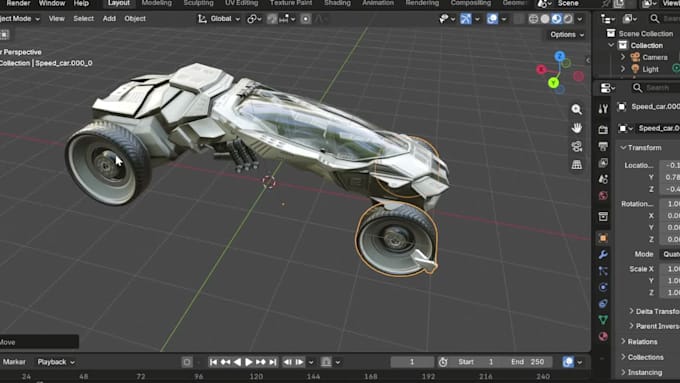
Task: Click the red X axis gizmo ball
Action: point(541,69)
